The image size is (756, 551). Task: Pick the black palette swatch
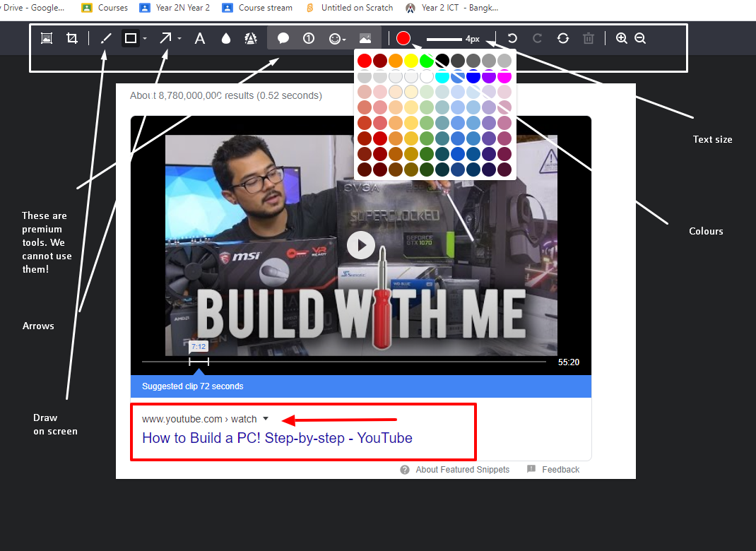442,61
